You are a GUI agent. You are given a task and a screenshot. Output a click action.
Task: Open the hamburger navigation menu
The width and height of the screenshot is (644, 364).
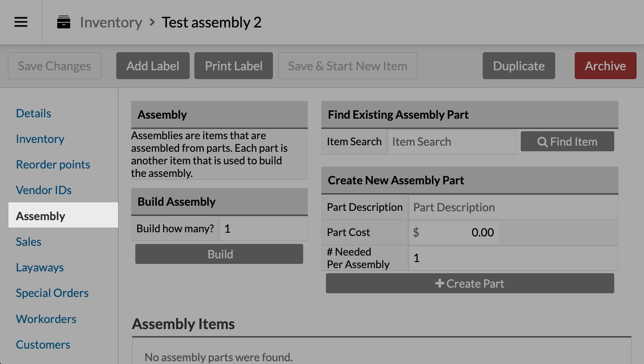pyautogui.click(x=20, y=22)
